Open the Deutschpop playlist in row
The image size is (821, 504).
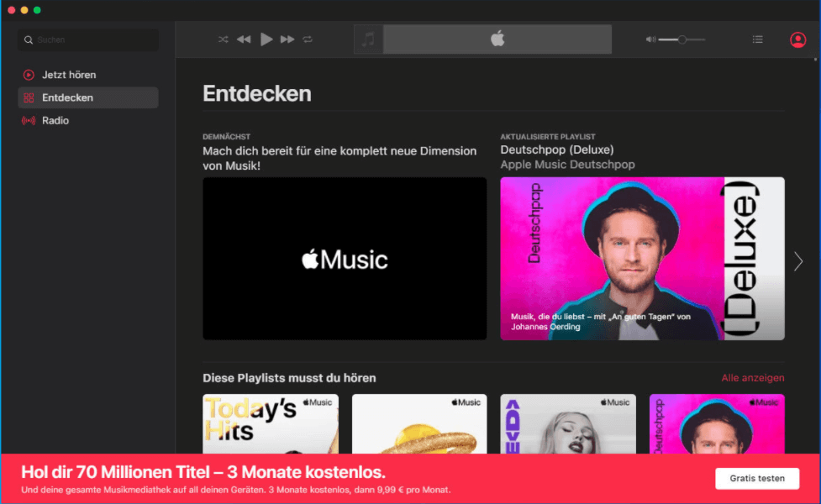(x=717, y=424)
